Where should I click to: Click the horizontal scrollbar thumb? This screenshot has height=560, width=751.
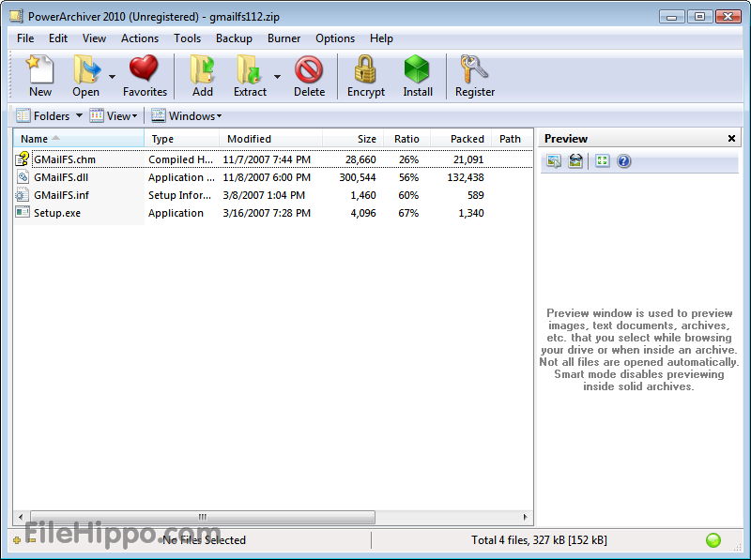click(x=203, y=517)
